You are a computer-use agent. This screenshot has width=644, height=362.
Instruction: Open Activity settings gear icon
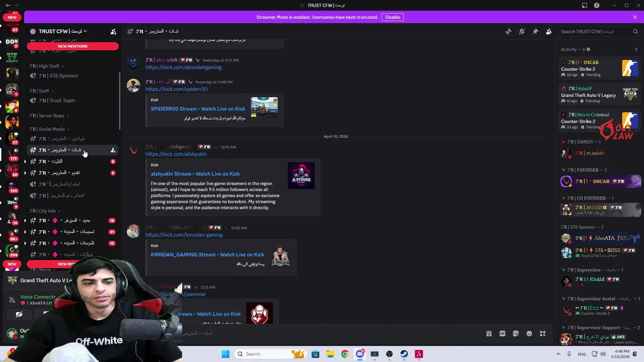coord(588,49)
